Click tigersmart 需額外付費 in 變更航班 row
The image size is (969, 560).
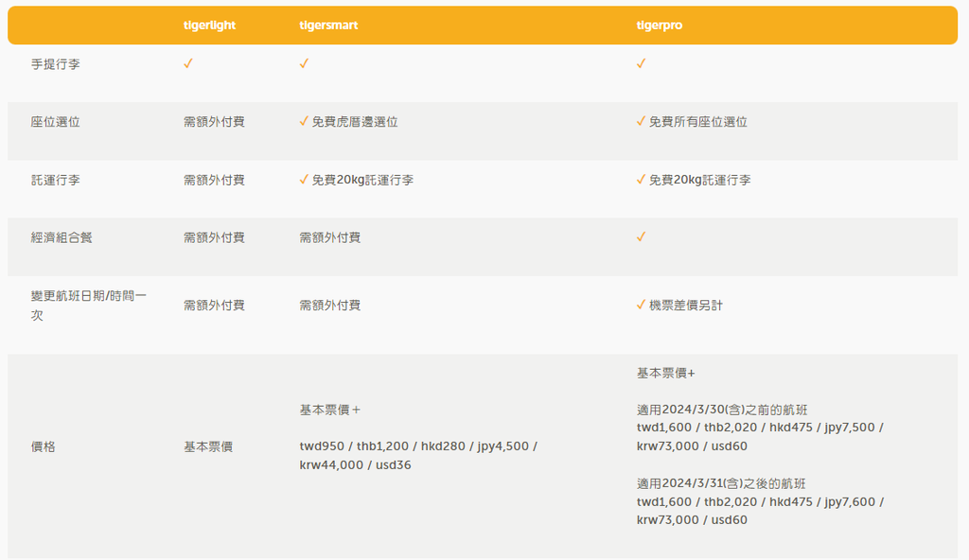330,306
